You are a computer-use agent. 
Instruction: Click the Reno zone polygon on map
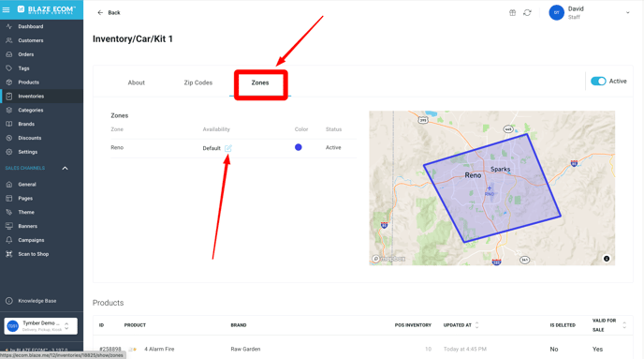[x=492, y=187]
